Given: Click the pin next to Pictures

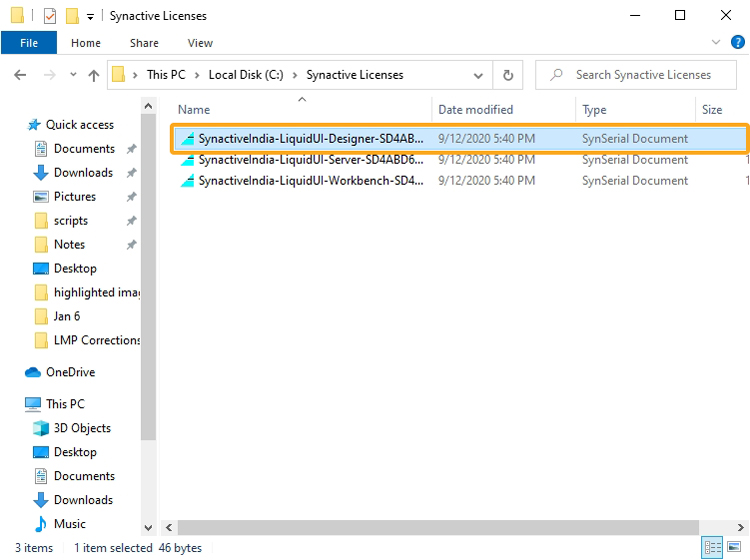Looking at the screenshot, I should (131, 197).
